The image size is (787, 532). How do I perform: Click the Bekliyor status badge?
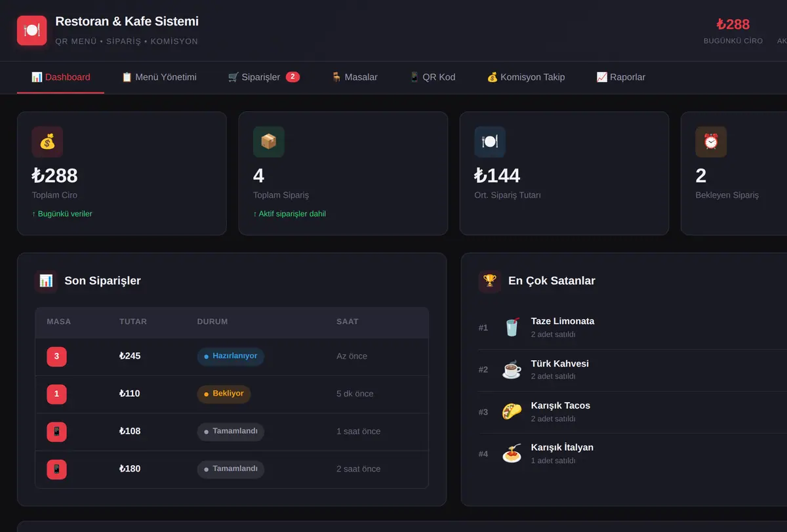224,394
